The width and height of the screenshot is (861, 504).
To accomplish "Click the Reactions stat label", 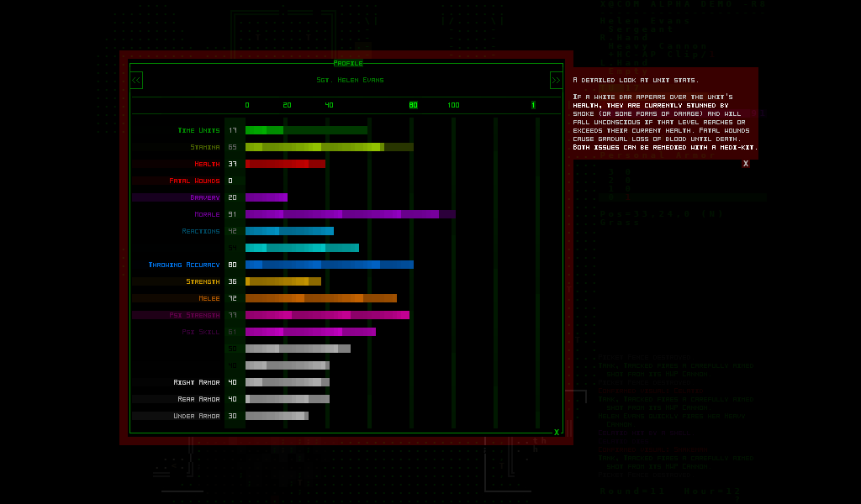I will 201,232.
